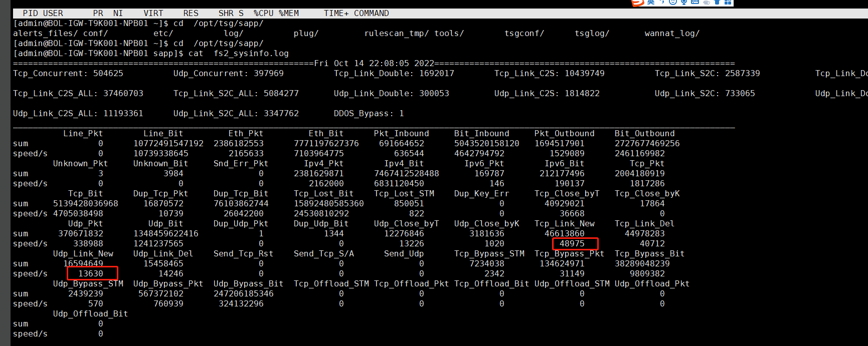
Task: Click the red-boxed value 13630
Action: pos(91,274)
